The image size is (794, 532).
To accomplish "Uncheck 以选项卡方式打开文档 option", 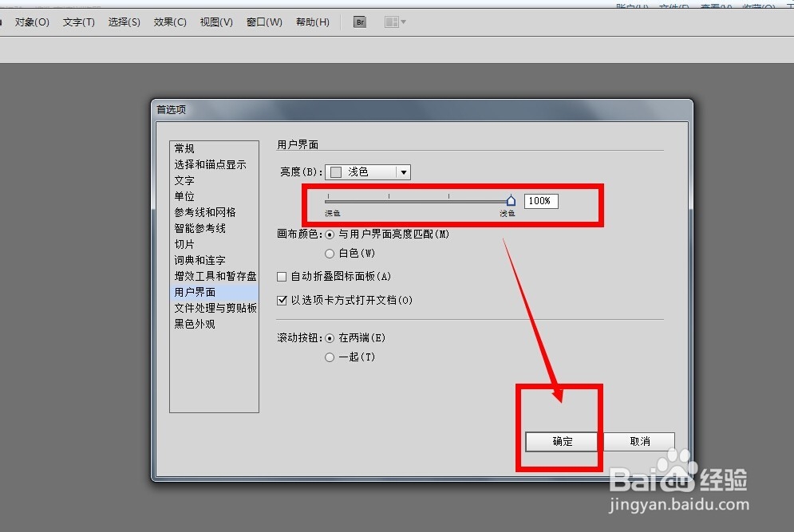I will [x=282, y=301].
